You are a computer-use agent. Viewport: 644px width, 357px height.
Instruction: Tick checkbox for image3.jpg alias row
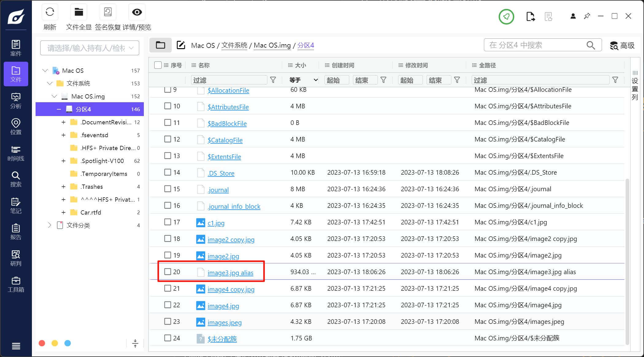click(167, 272)
